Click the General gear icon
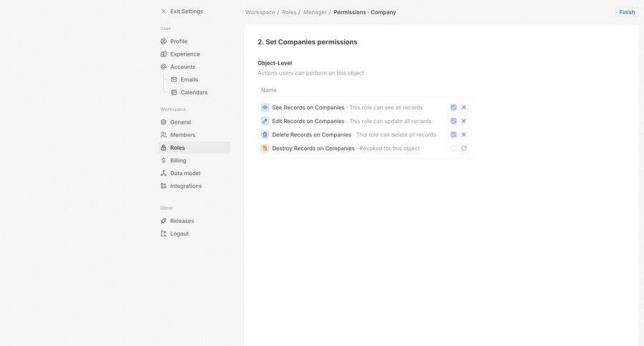 163,122
